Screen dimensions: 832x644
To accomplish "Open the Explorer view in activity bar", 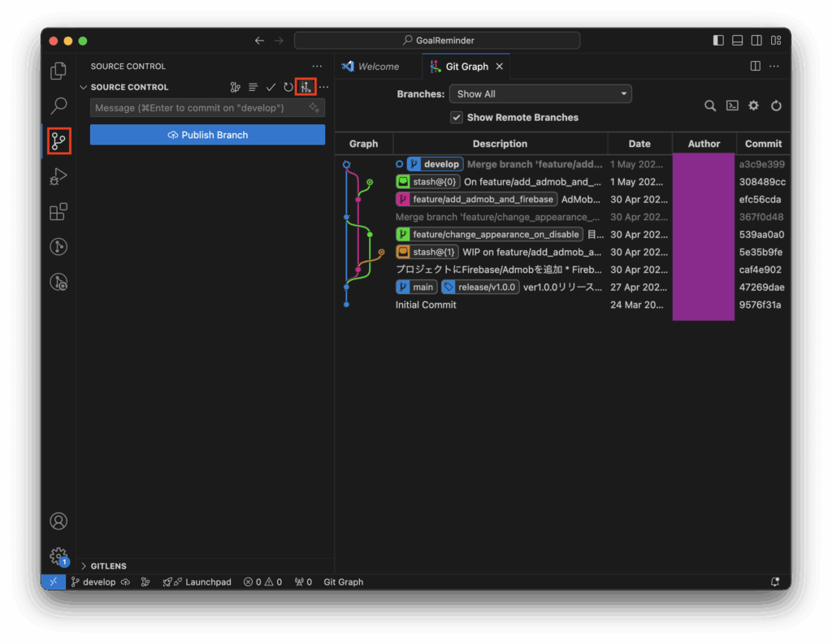I will coord(58,71).
